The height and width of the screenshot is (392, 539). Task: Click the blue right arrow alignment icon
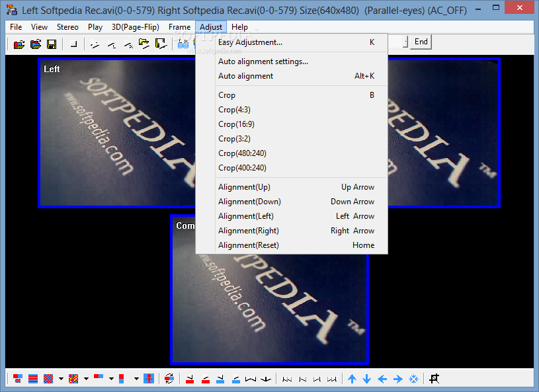pyautogui.click(x=397, y=379)
